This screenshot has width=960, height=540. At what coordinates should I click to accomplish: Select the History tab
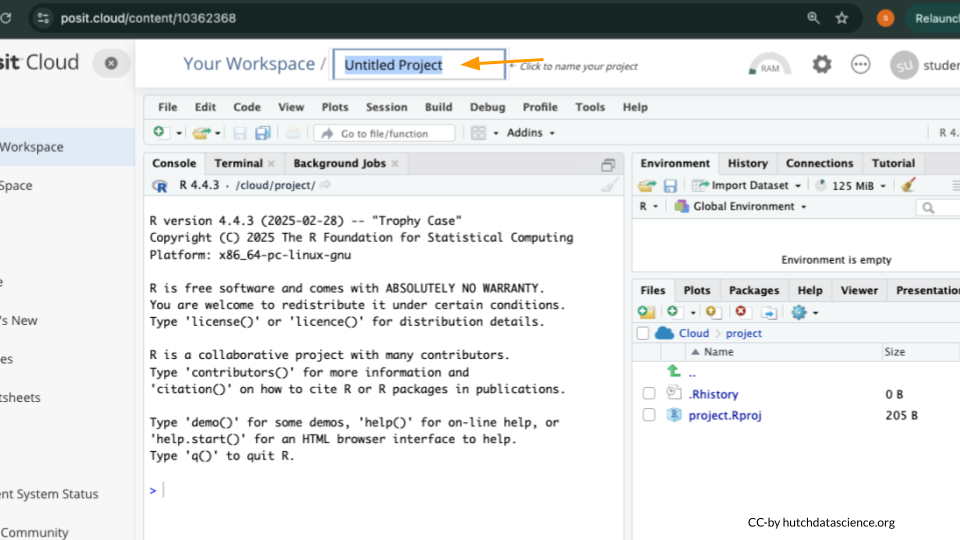pos(747,163)
